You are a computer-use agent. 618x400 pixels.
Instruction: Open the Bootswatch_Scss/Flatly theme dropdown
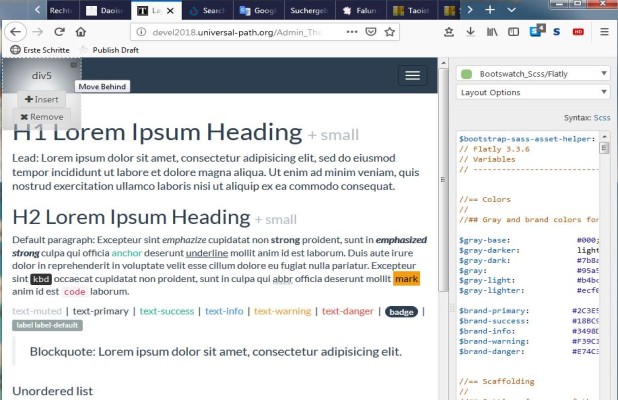click(x=535, y=74)
